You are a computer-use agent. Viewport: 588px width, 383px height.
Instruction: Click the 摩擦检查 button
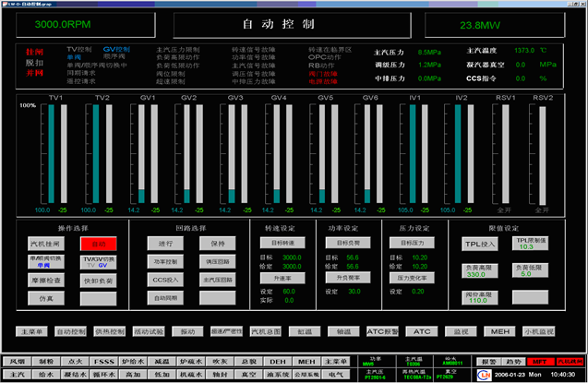coord(46,281)
